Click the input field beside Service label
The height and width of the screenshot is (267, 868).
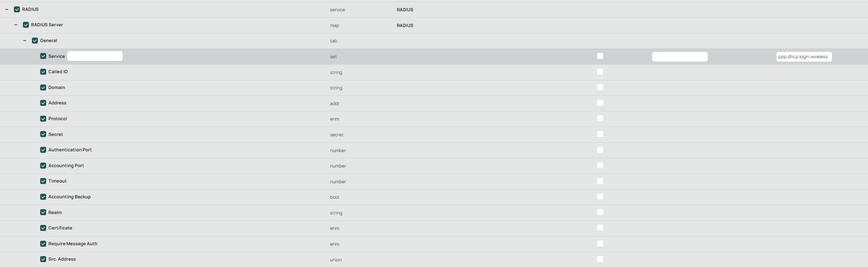point(95,56)
